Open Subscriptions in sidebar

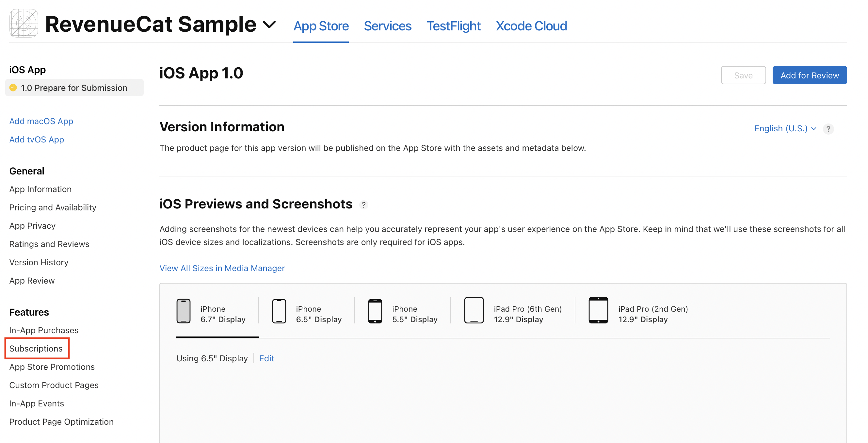pyautogui.click(x=36, y=349)
